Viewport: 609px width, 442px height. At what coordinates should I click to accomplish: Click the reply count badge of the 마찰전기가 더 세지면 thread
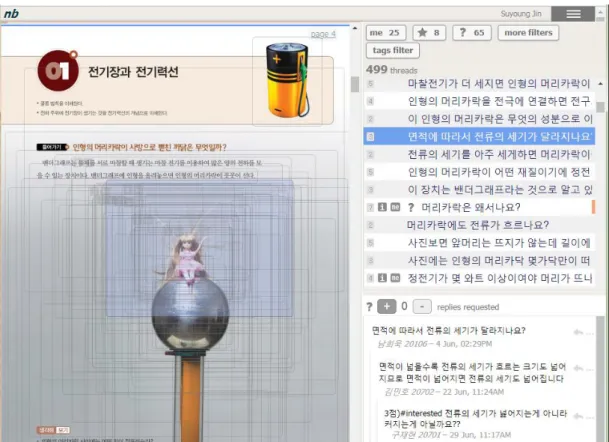click(371, 84)
